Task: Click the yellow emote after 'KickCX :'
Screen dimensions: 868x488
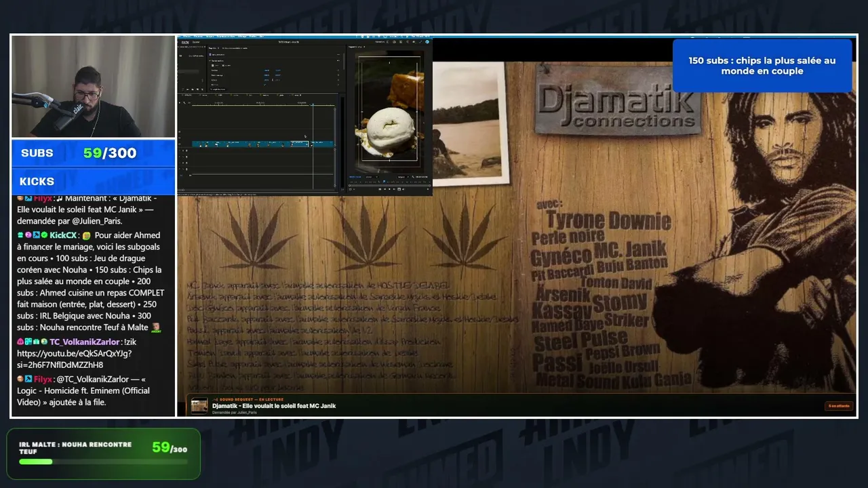Action: 87,235
